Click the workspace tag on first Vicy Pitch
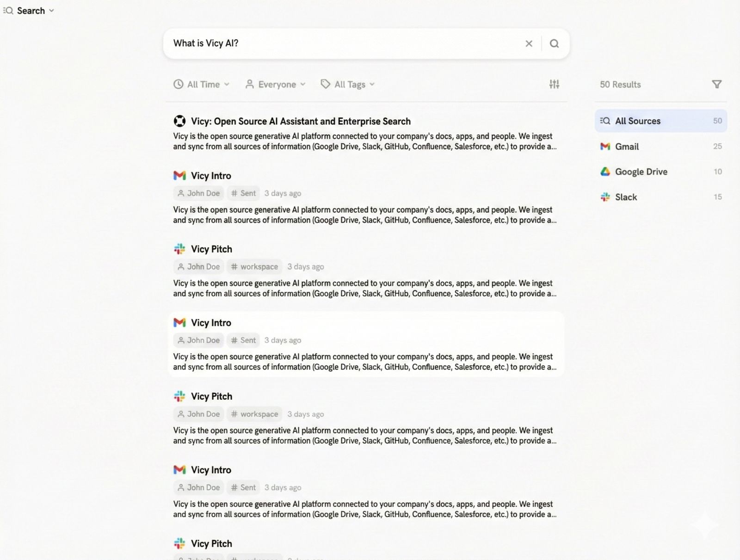Image resolution: width=740 pixels, height=560 pixels. coord(254,267)
